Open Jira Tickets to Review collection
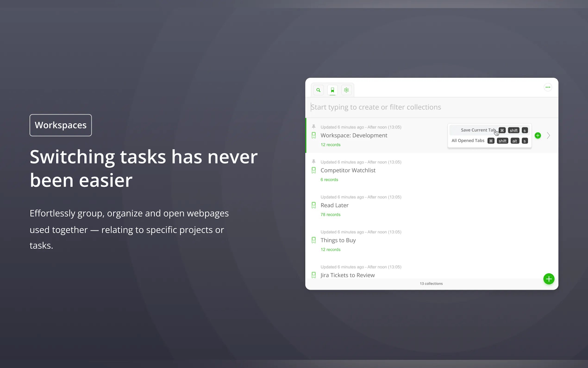Screen dimensions: 588x368 coord(347,275)
